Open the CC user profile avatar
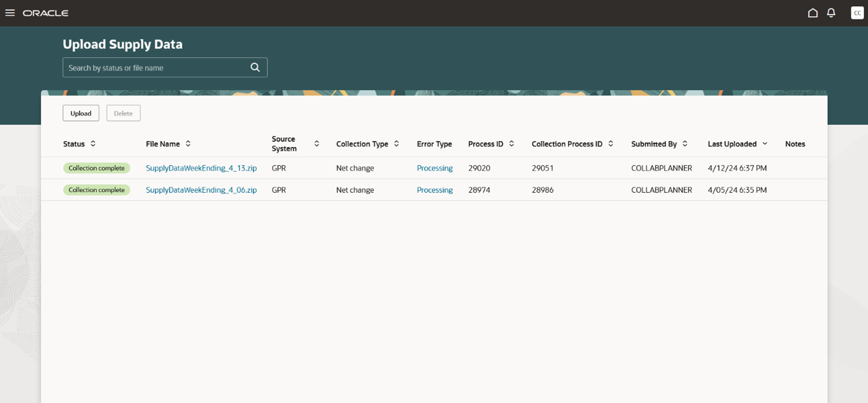Screen dimensions: 868x403 (x=857, y=13)
